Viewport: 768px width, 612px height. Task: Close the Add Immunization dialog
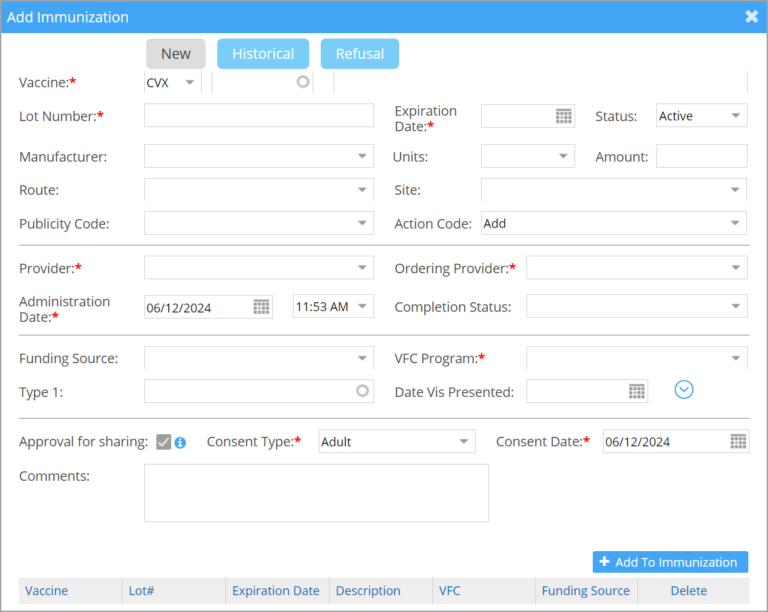pyautogui.click(x=751, y=17)
